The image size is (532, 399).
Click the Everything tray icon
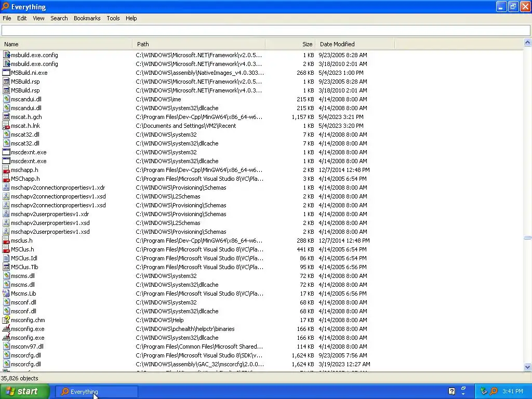click(494, 391)
